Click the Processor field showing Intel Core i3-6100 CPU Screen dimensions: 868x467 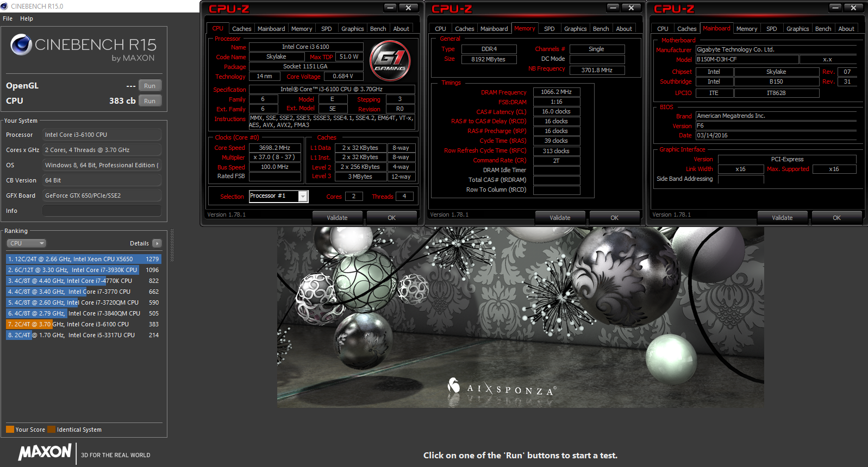(102, 135)
